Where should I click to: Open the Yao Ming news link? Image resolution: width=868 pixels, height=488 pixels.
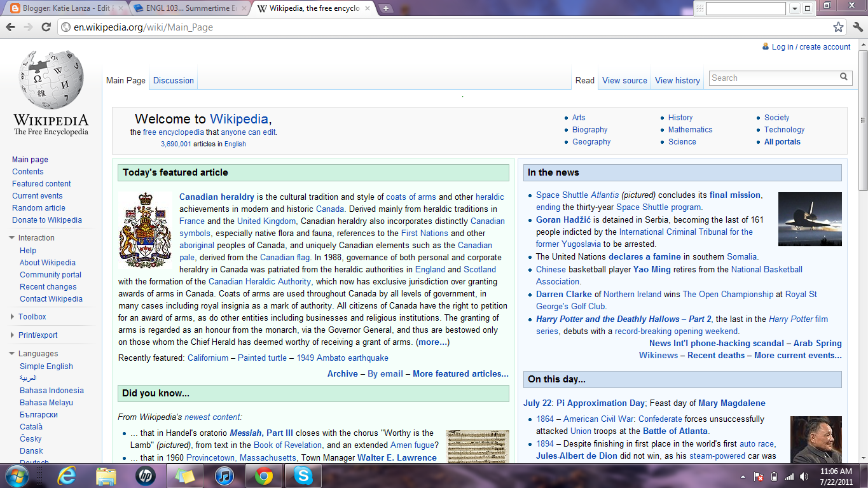click(x=651, y=270)
